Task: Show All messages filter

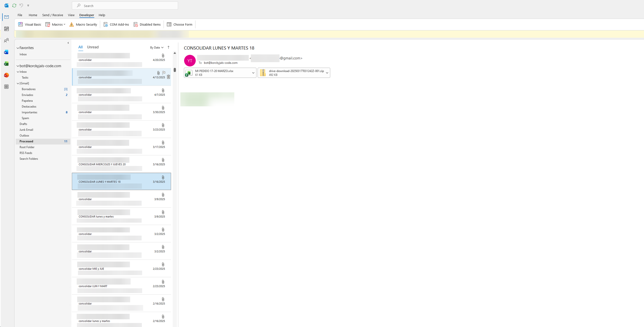Action: click(x=80, y=47)
